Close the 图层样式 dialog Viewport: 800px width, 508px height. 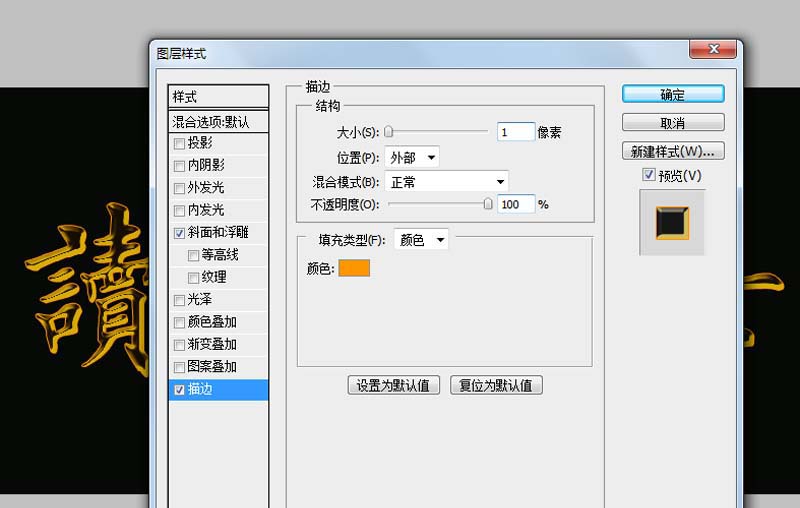pos(713,49)
